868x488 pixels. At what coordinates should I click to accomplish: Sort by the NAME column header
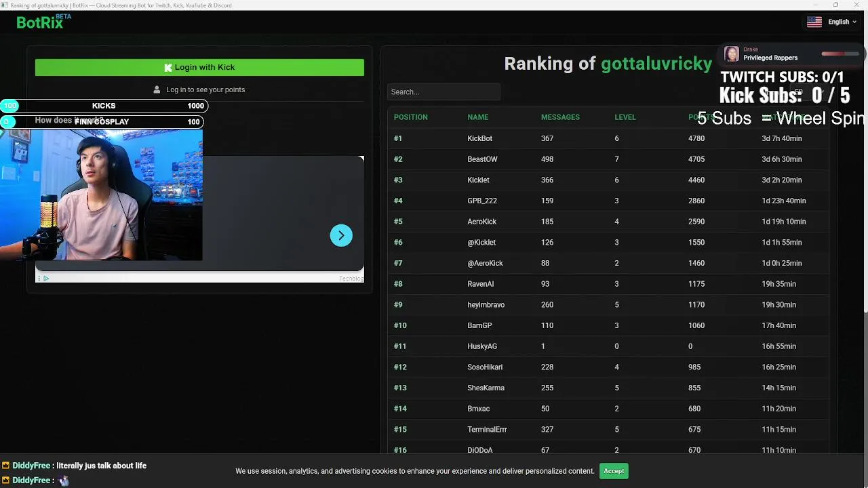[478, 117]
